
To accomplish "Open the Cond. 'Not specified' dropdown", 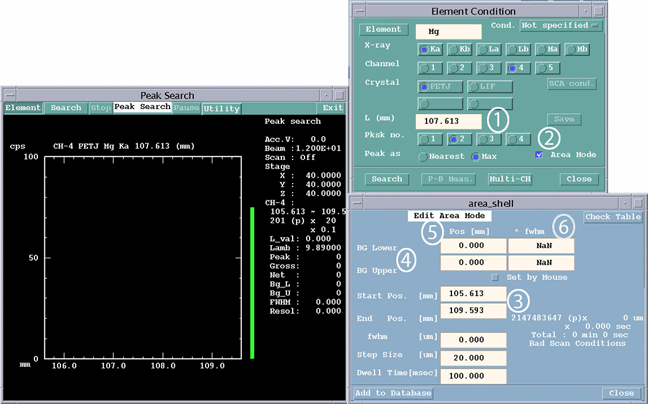I will tap(561, 25).
